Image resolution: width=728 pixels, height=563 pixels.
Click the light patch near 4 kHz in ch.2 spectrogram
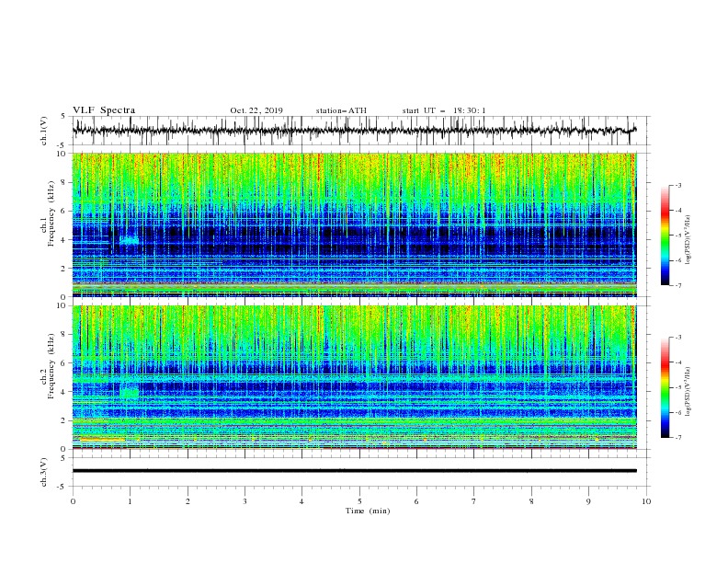(130, 391)
